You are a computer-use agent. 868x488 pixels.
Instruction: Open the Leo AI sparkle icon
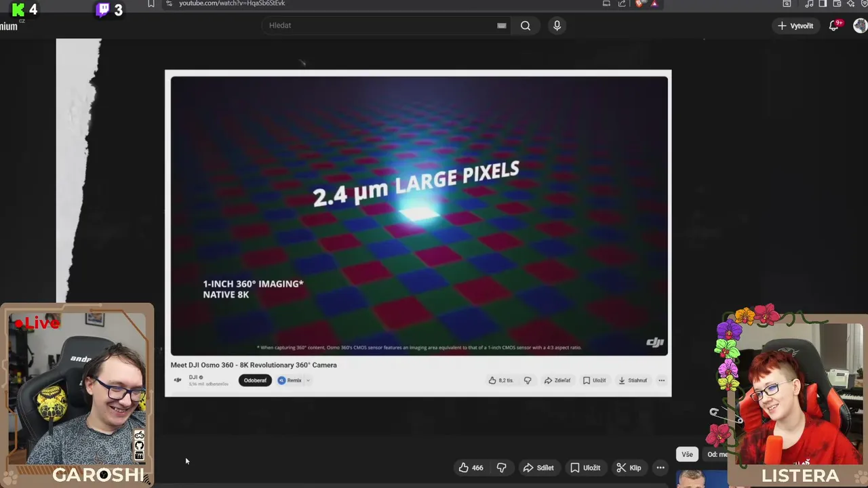tap(850, 3)
